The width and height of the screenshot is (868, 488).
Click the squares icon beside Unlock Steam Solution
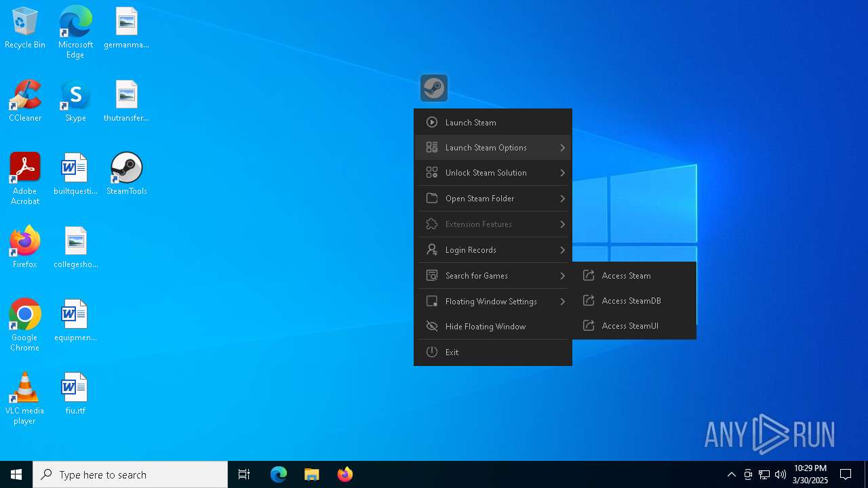(x=432, y=173)
